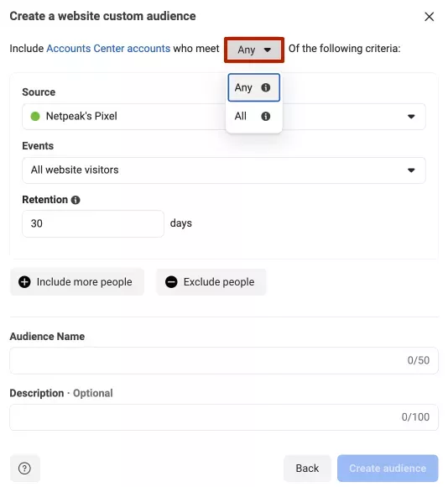Click the info icon beside All option
This screenshot has width=448, height=487.
tap(266, 117)
